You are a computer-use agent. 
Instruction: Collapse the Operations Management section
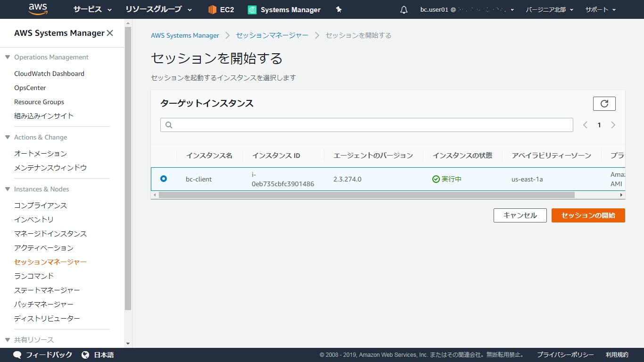click(8, 57)
